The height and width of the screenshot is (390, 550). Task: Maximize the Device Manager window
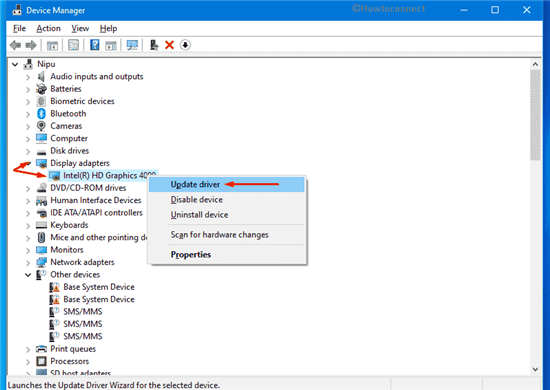pos(495,10)
